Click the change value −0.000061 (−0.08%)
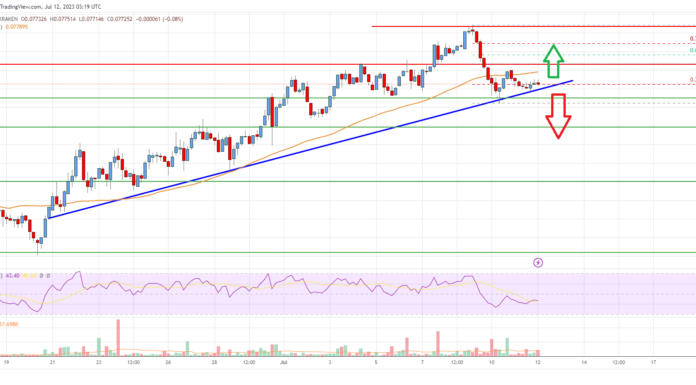This screenshot has height=385, width=696. (159, 19)
